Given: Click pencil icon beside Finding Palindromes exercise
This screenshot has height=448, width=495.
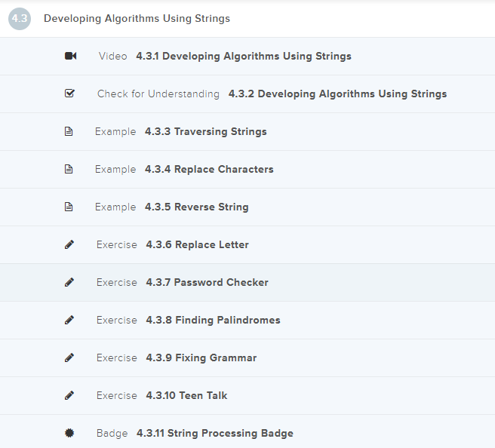Looking at the screenshot, I should click(x=69, y=320).
